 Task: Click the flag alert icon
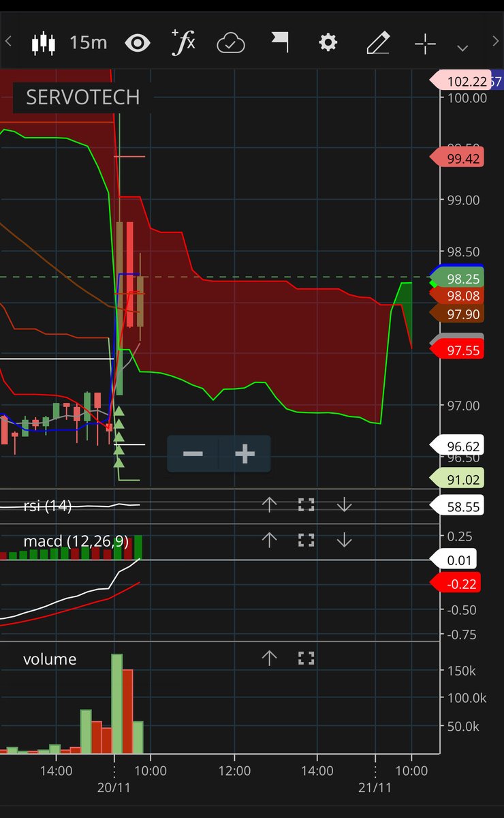tap(280, 44)
